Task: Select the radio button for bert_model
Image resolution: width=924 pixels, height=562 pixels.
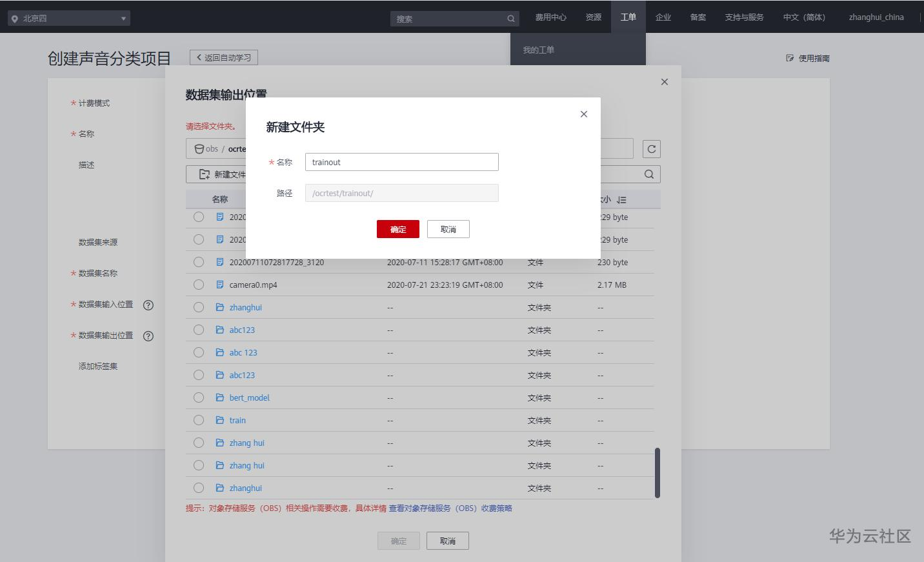Action: [x=199, y=397]
